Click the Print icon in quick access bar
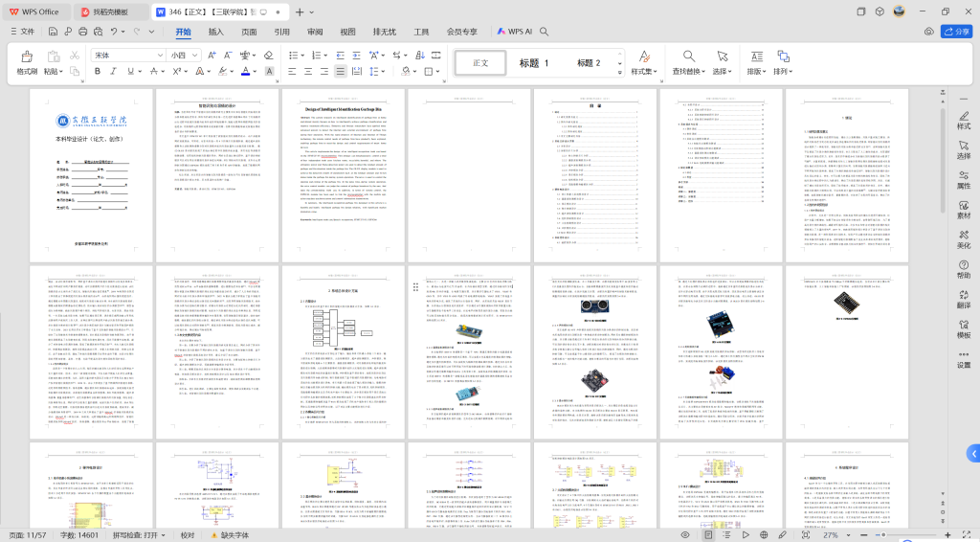This screenshot has height=542, width=980. pyautogui.click(x=83, y=32)
